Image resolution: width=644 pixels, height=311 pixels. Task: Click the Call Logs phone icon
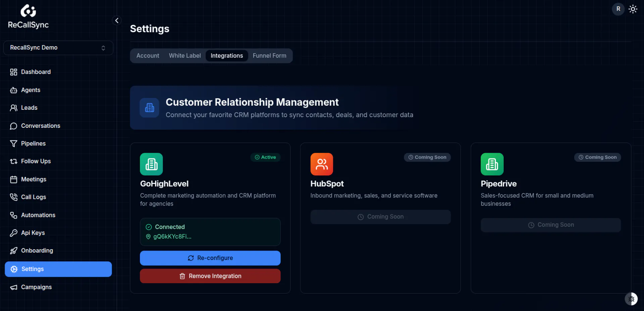pyautogui.click(x=13, y=197)
